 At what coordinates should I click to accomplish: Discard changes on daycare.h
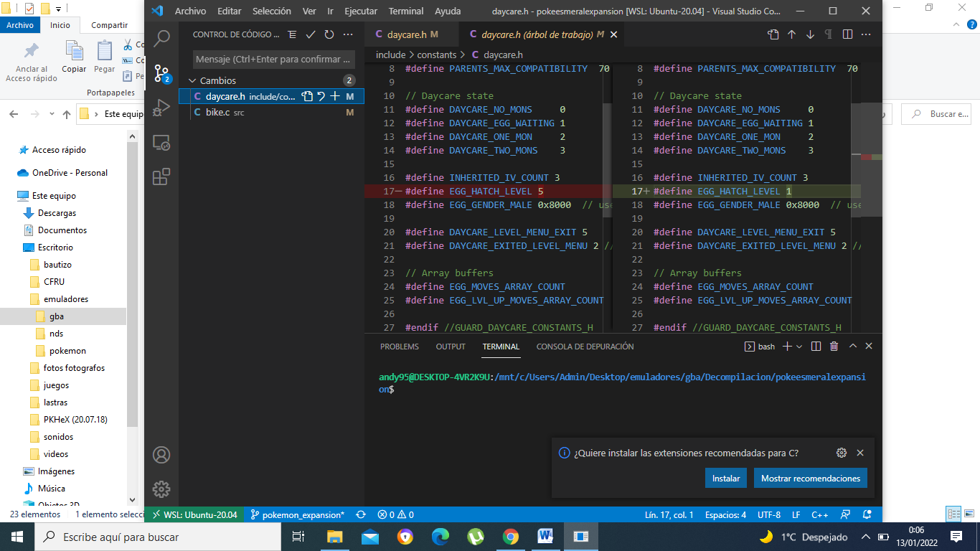321,96
